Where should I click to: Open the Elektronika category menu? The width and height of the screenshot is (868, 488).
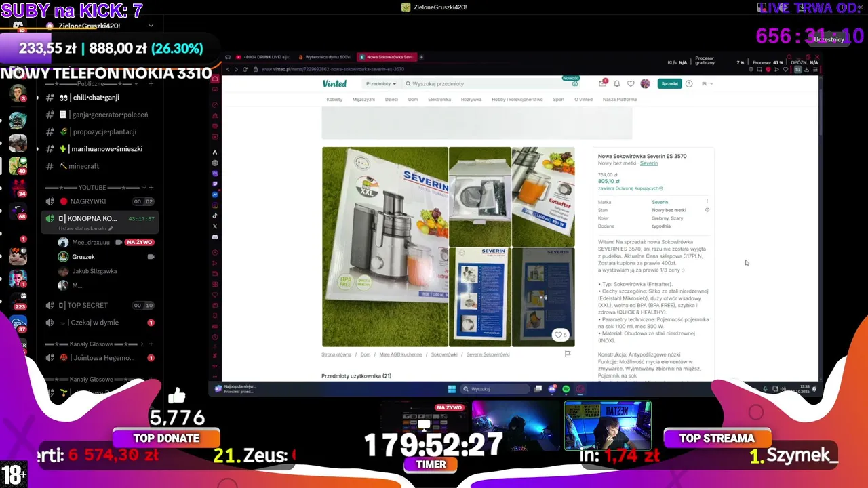439,99
